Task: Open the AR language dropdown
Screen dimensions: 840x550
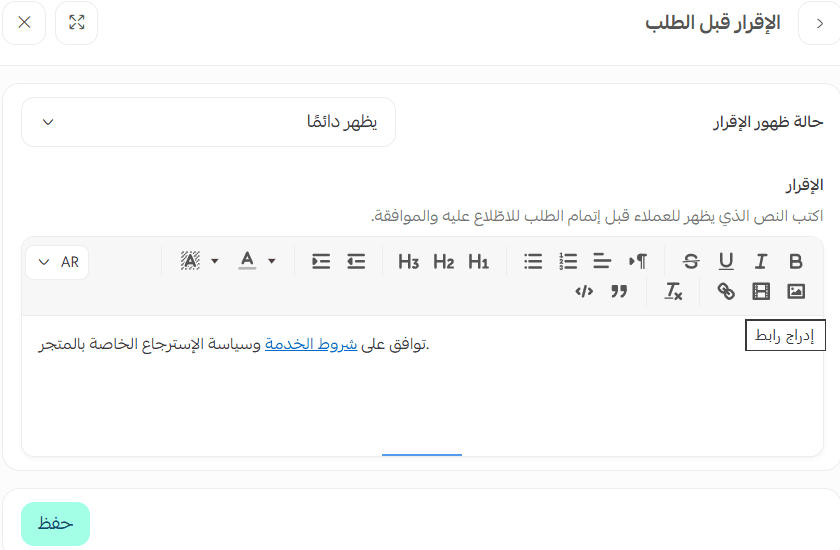Action: point(57,262)
